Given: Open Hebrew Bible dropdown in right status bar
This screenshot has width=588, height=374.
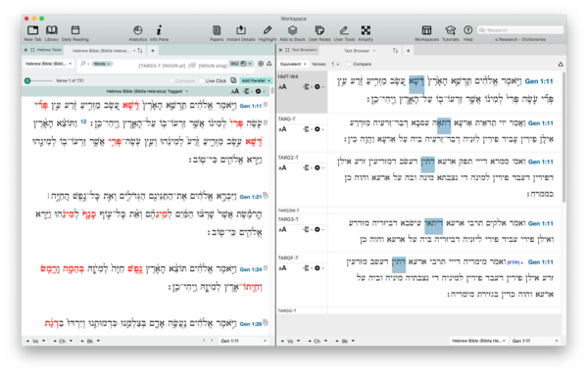Looking at the screenshot, I should [478, 341].
